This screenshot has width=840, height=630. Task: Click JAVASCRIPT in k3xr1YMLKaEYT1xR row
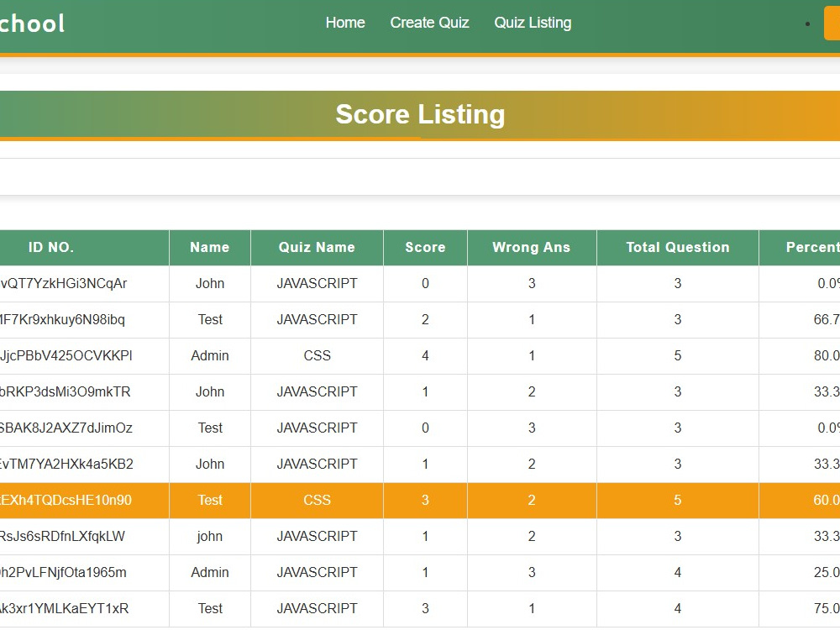click(x=318, y=608)
